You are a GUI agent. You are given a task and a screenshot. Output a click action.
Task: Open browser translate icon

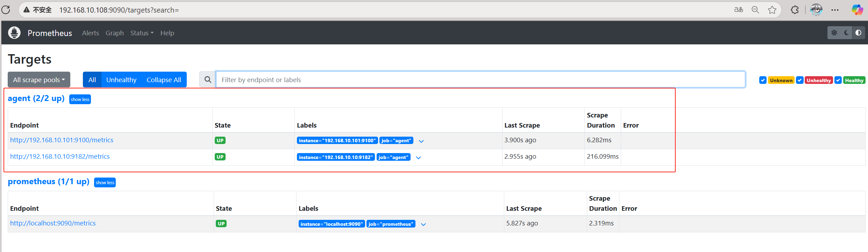(x=738, y=10)
